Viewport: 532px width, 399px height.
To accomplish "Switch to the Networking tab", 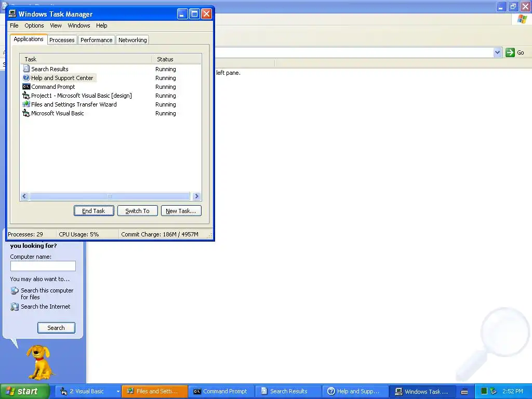I will tap(132, 39).
